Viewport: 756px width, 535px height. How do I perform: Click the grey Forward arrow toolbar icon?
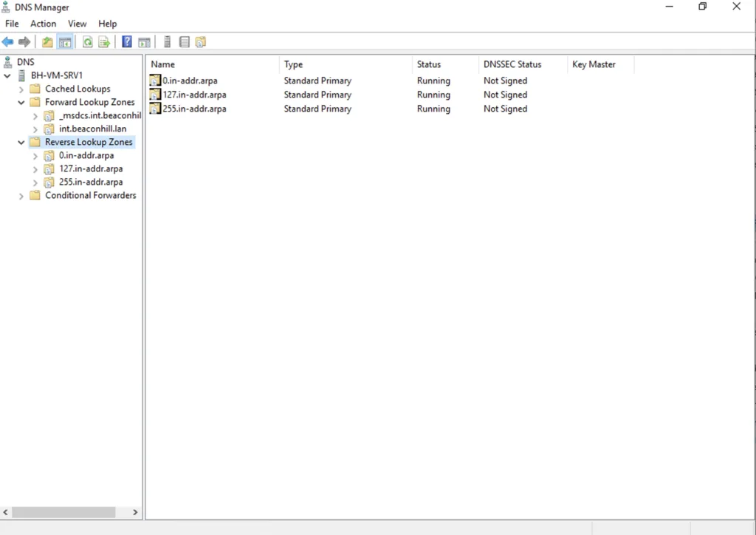point(24,42)
